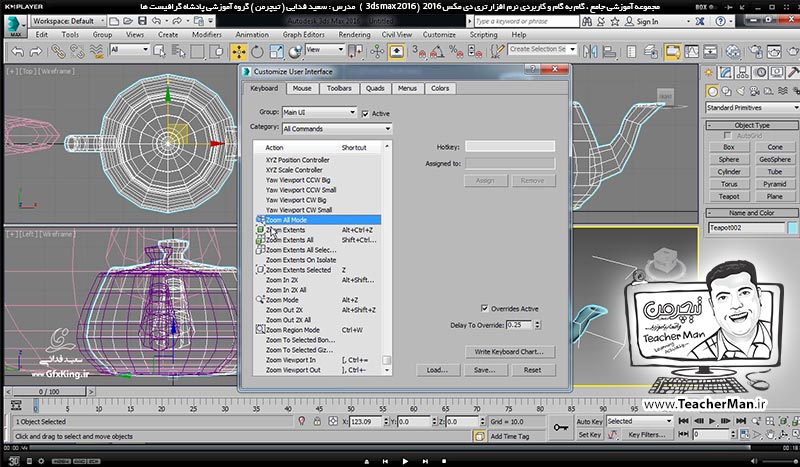The image size is (800, 467).
Task: Click the Load button in Customize dialog
Action: tap(438, 370)
